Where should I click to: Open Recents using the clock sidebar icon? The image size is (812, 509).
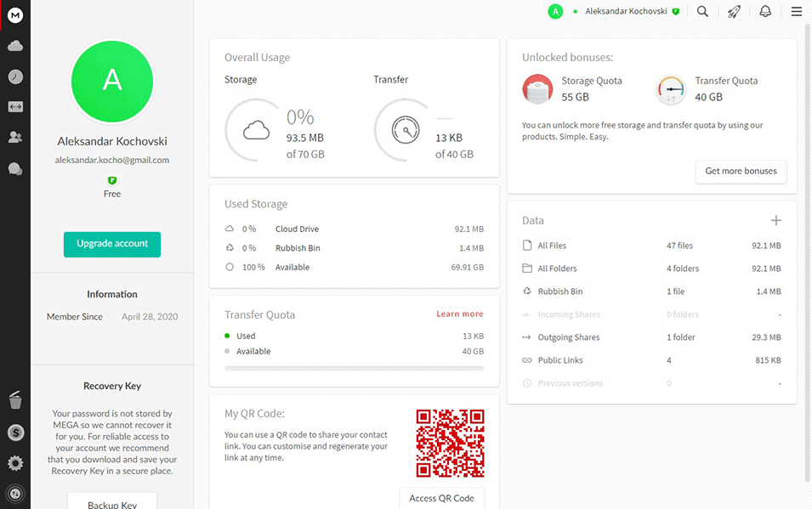click(x=14, y=76)
